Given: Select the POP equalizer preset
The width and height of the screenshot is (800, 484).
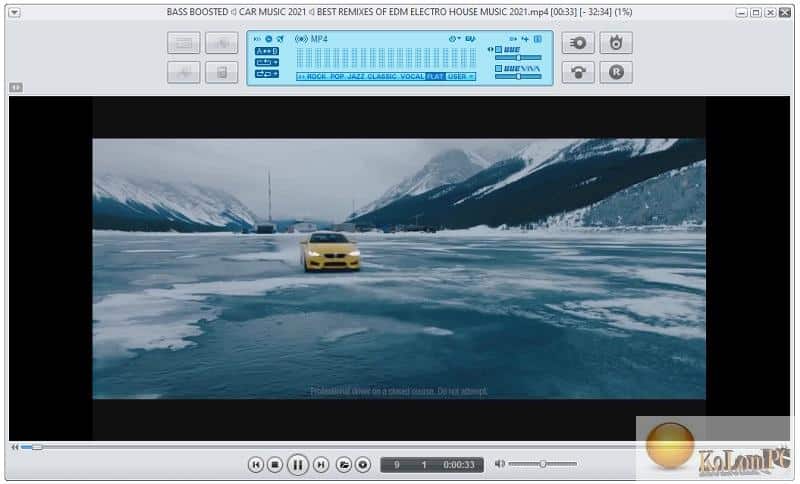Looking at the screenshot, I should point(337,77).
